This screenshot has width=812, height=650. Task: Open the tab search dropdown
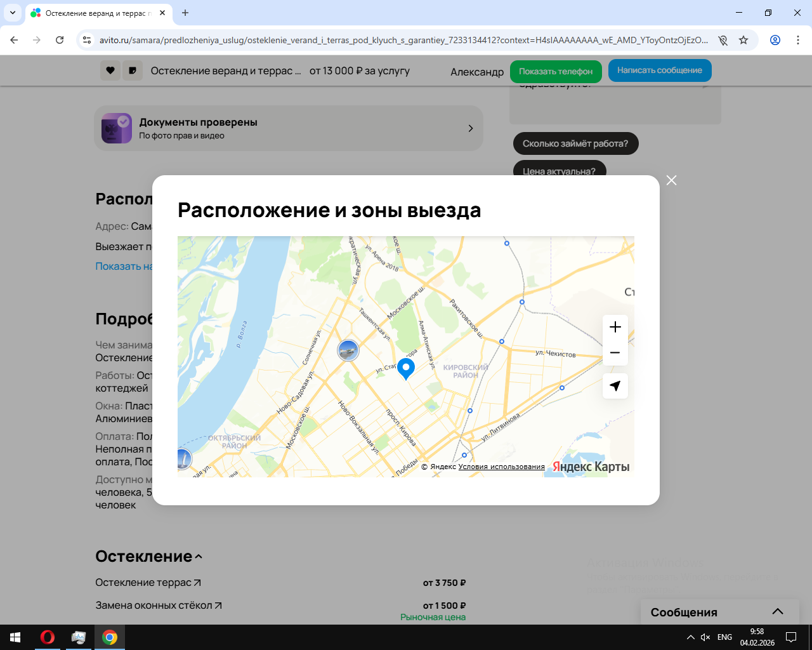tap(13, 13)
